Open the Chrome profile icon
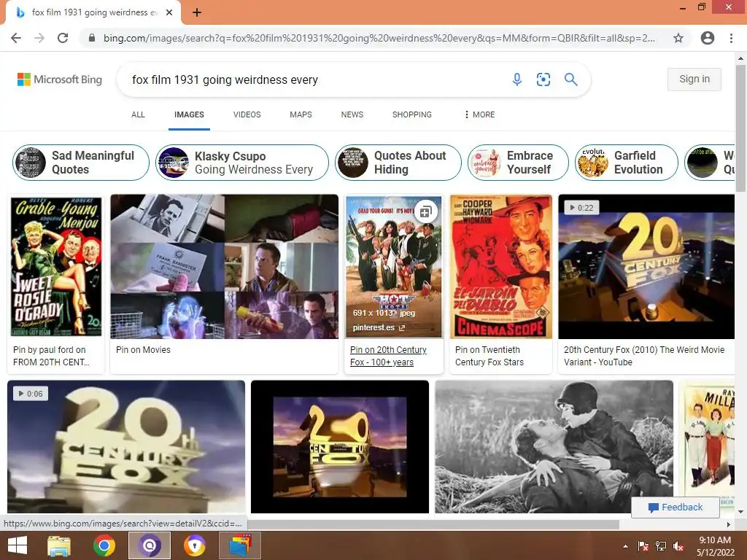 (708, 38)
